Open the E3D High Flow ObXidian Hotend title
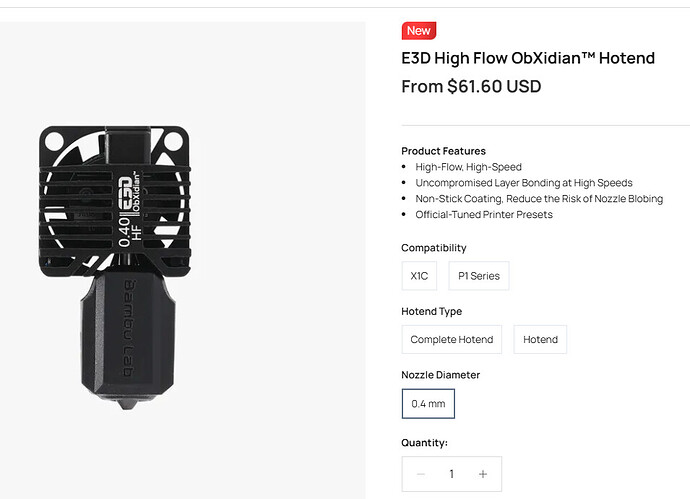Screen dimensions: 690x499 click(528, 58)
